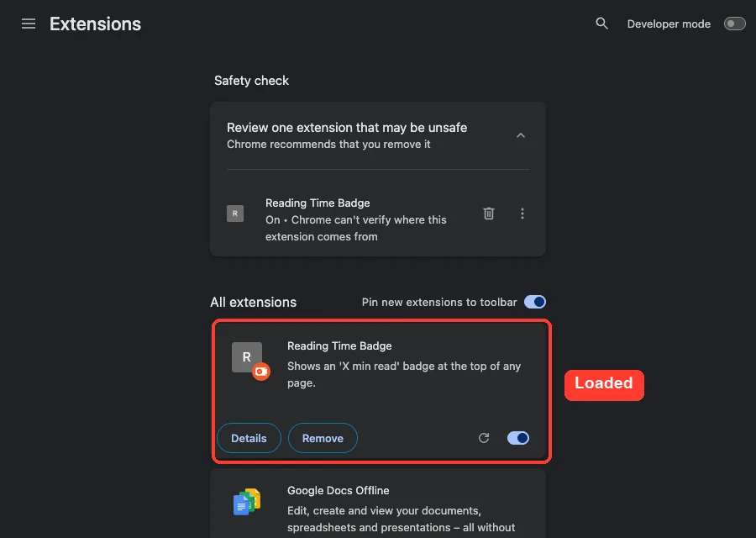Enable the Developer mode switch
The height and width of the screenshot is (538, 756).
(x=734, y=24)
